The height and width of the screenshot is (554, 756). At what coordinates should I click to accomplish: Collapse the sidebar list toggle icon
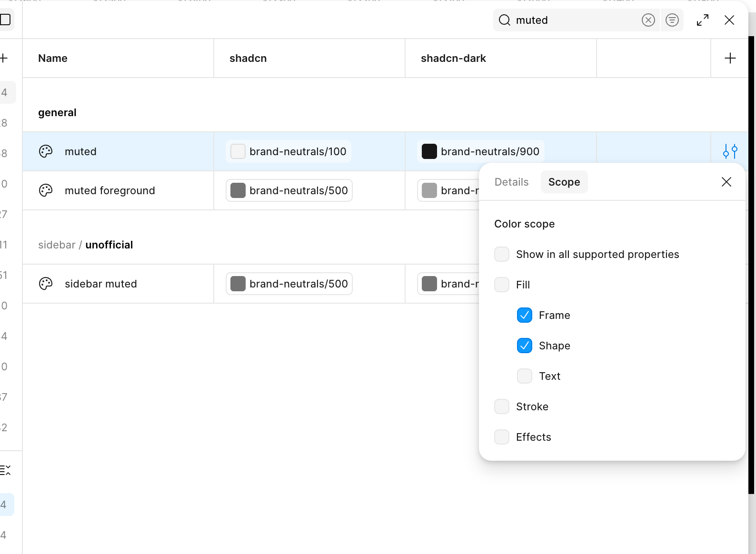click(5, 470)
